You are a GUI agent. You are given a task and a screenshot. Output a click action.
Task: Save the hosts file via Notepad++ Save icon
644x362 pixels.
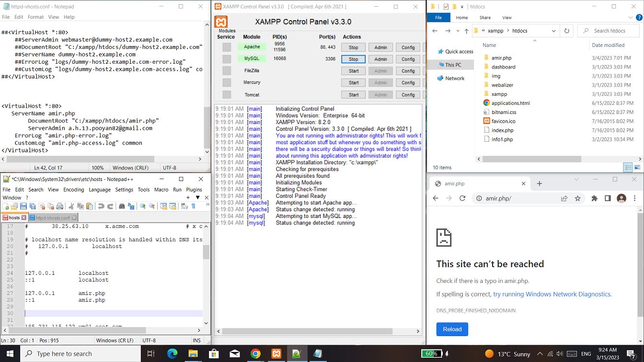point(23,206)
